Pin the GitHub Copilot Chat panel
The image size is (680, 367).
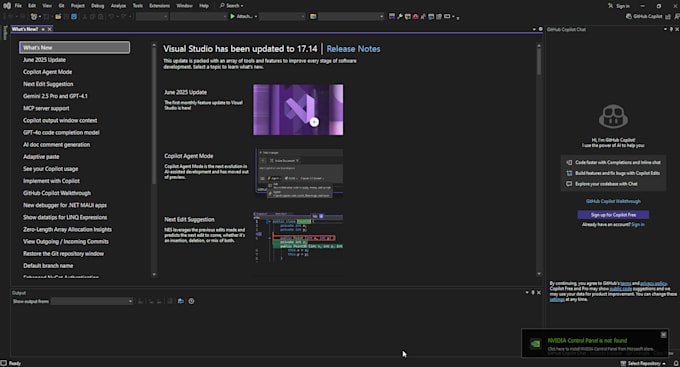point(671,29)
